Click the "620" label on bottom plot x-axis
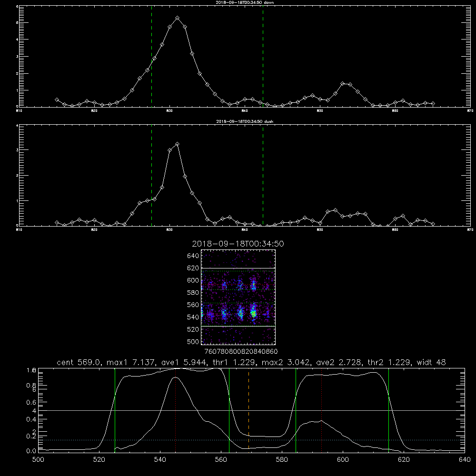The height and width of the screenshot is (476, 476). coord(404,460)
